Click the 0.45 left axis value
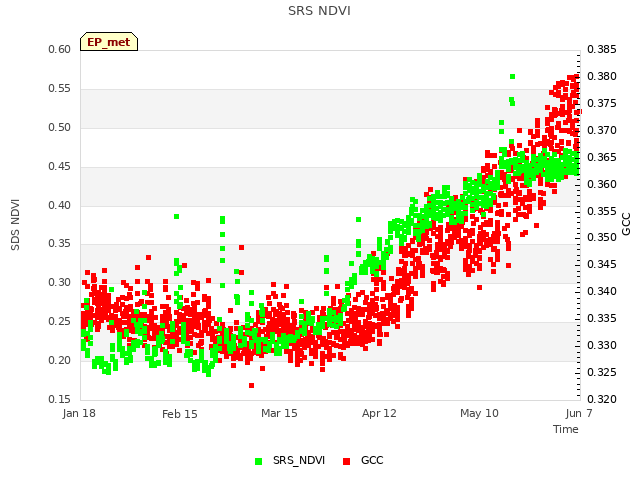The image size is (640, 480). [x=60, y=167]
